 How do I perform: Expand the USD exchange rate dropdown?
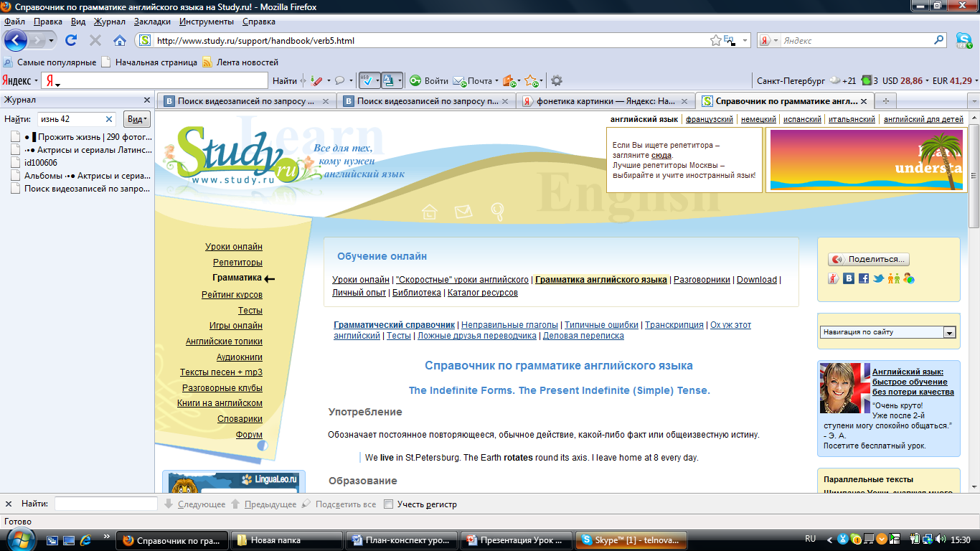(927, 81)
